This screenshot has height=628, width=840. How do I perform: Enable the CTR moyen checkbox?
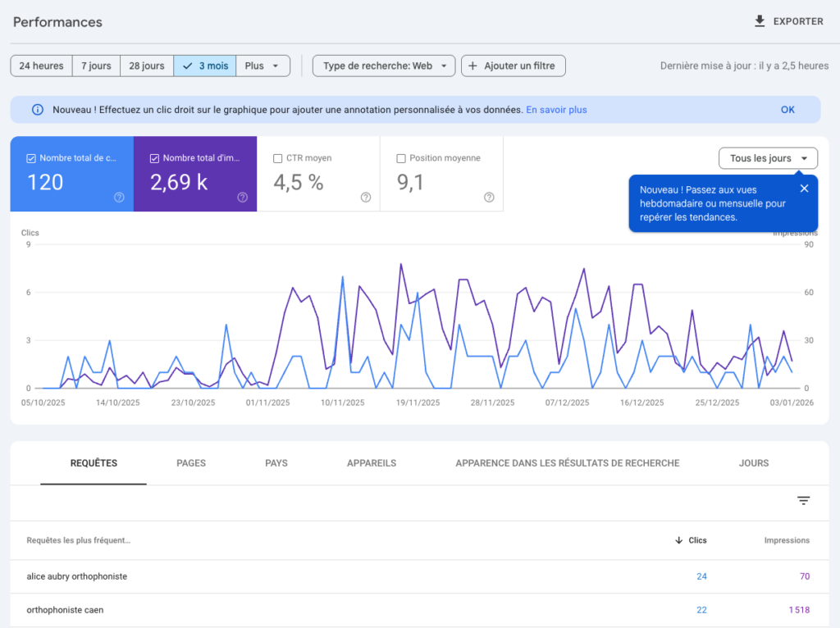pyautogui.click(x=278, y=158)
